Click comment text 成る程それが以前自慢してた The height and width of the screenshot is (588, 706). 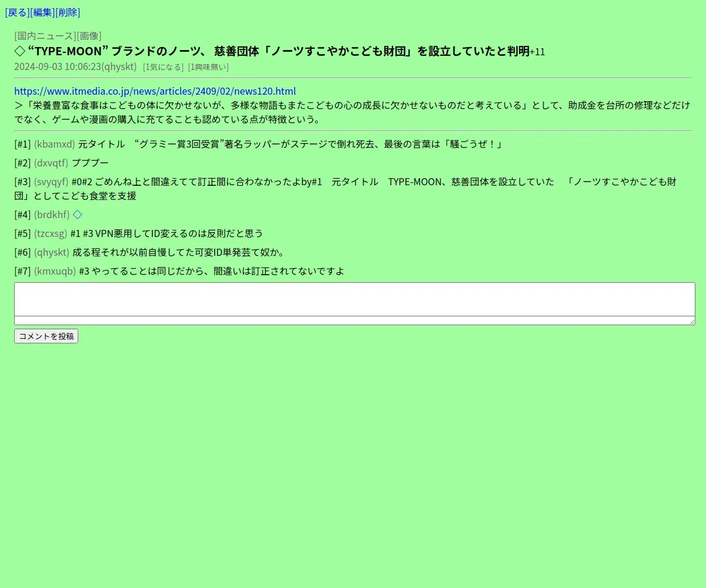pos(178,252)
